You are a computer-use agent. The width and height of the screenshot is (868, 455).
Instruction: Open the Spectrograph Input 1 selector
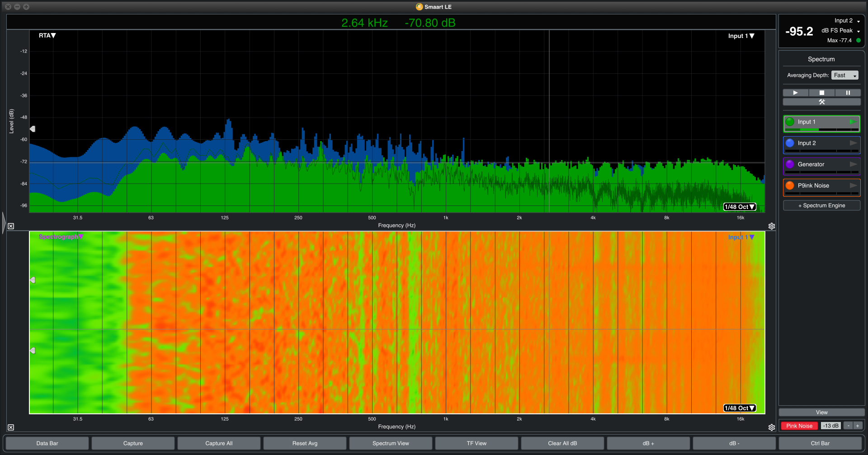[741, 237]
